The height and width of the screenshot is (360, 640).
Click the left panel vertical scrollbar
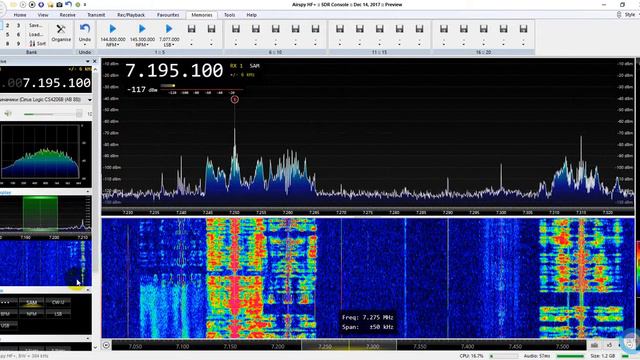[95, 171]
